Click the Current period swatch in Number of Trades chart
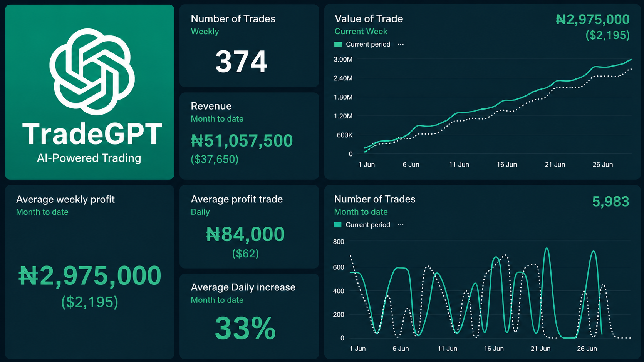 [x=338, y=225]
